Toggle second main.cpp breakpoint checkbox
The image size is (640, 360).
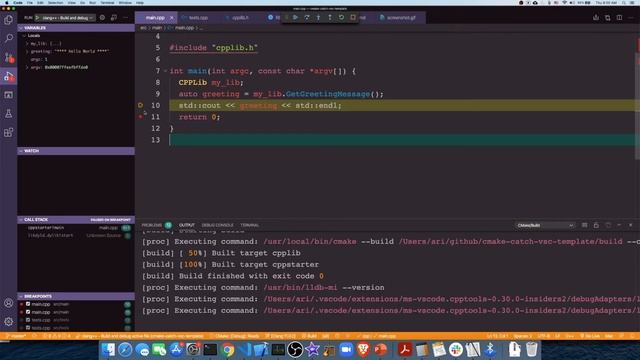[x=28, y=312]
